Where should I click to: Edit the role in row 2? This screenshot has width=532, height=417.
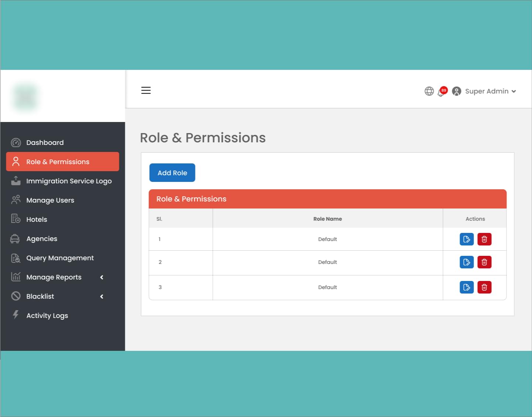(467, 262)
